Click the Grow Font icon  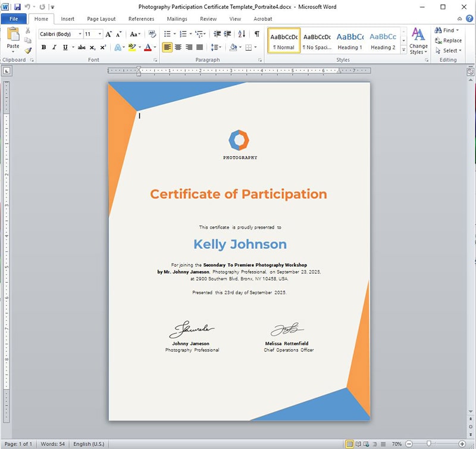pyautogui.click(x=109, y=35)
